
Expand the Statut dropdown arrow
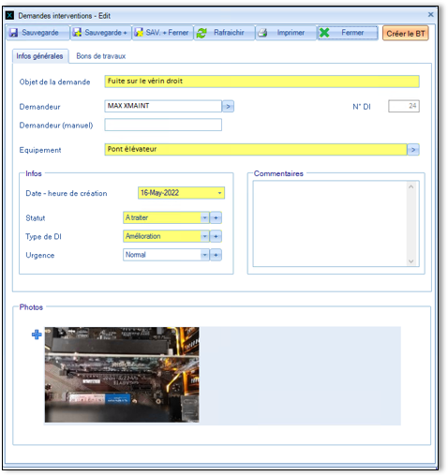(204, 217)
